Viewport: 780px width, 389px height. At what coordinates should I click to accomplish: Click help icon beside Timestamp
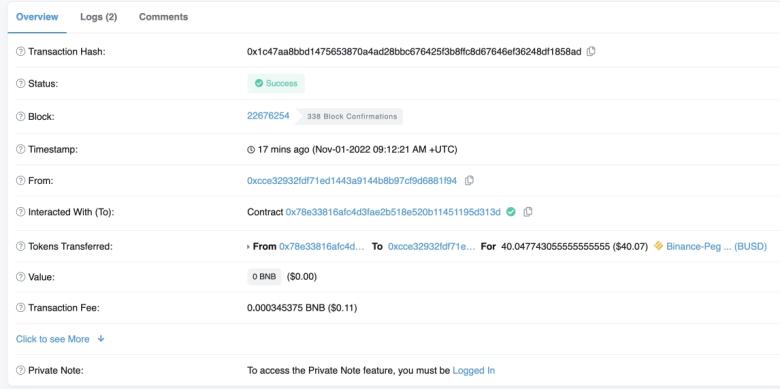pos(20,149)
